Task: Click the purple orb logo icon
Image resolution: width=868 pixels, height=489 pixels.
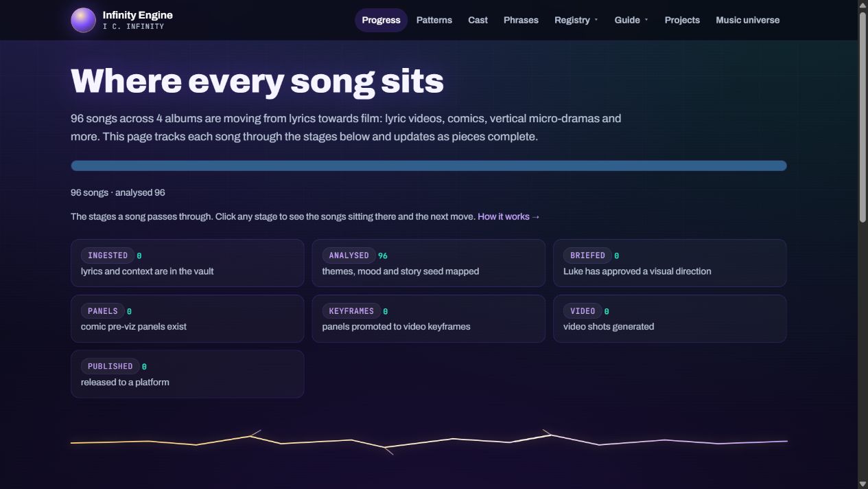Action: 83,20
